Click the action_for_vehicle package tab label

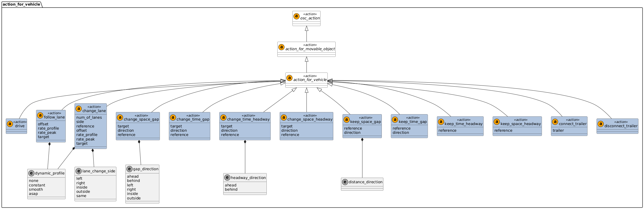21,4
